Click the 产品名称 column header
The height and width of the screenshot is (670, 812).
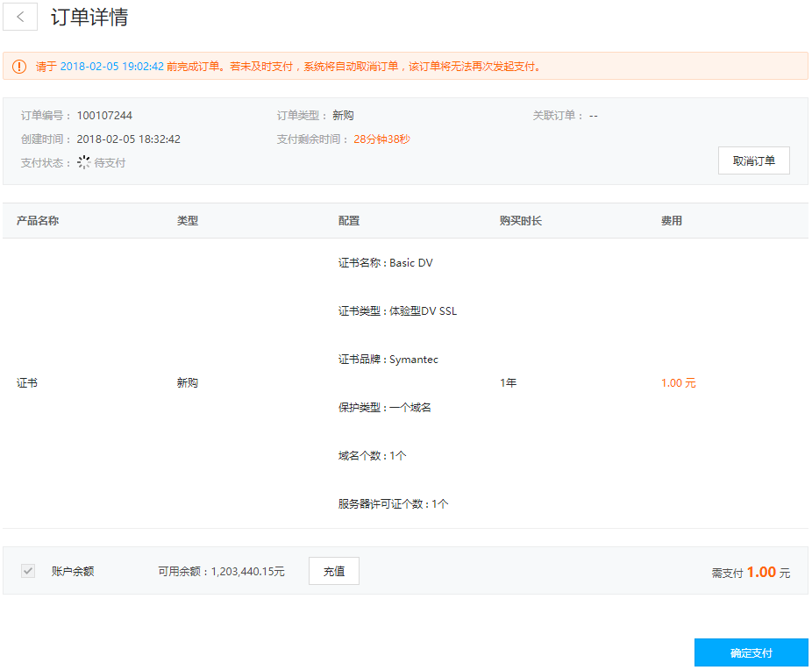(38, 221)
